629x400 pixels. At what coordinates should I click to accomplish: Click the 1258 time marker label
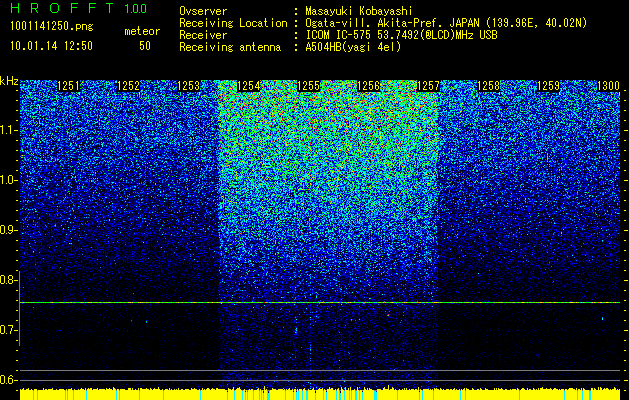[489, 86]
